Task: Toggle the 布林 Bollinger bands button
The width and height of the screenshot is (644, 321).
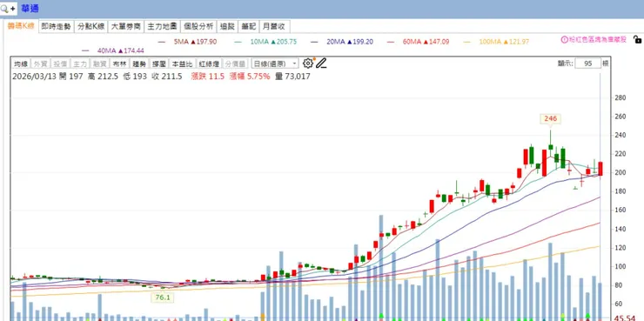Action: tap(119, 64)
